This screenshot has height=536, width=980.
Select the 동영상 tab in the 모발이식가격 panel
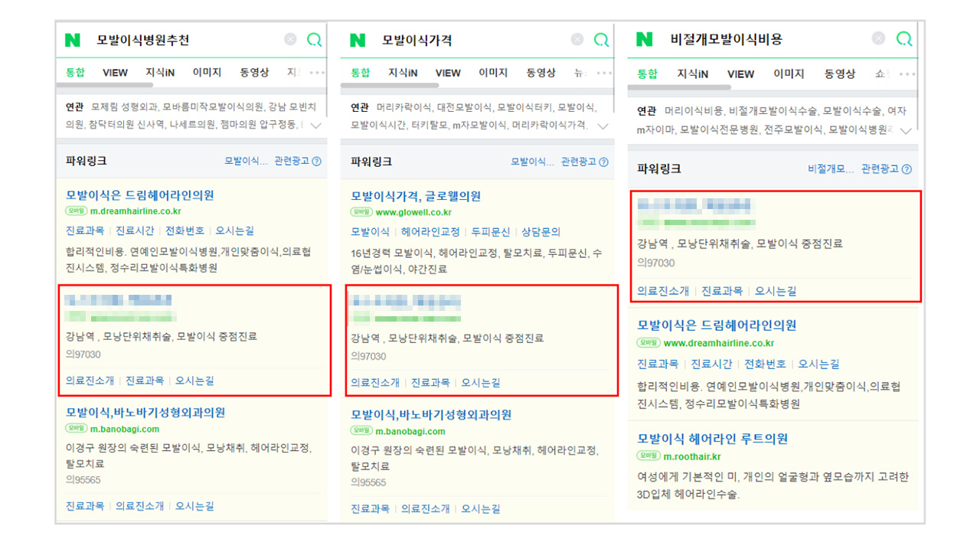[541, 73]
